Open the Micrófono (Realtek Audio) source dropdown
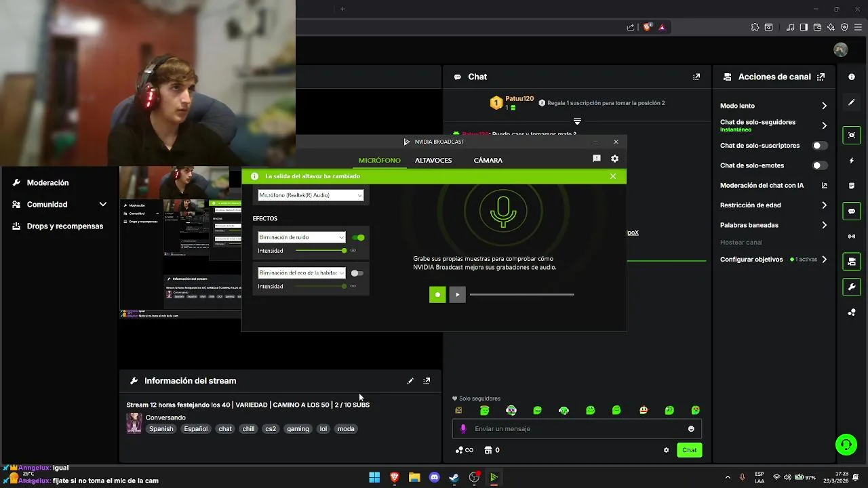Viewport: 868px width, 488px height. coord(311,195)
